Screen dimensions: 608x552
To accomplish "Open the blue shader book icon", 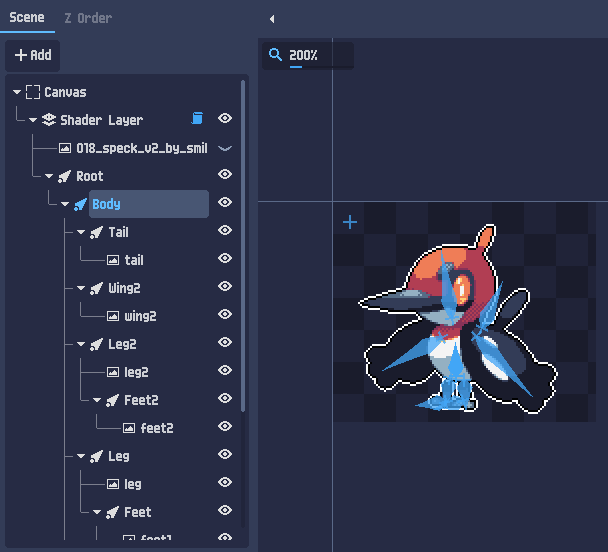I will 197,118.
